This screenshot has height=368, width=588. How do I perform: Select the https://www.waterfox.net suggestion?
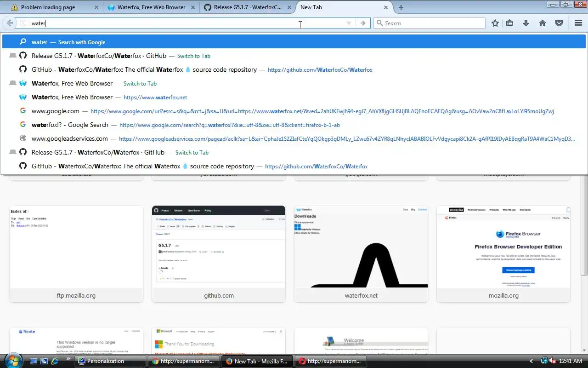294,97
